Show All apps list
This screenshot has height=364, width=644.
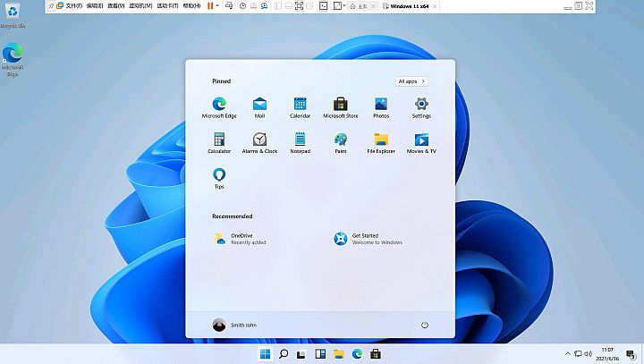point(411,81)
